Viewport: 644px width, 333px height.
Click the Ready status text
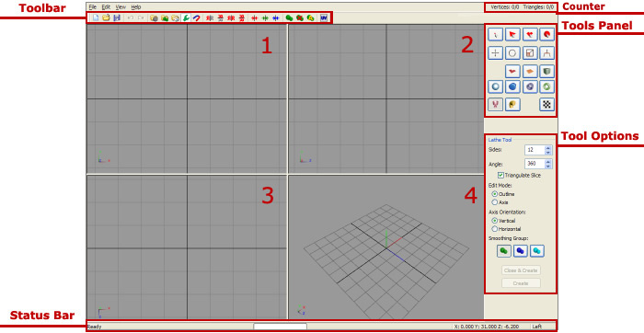[x=95, y=327]
